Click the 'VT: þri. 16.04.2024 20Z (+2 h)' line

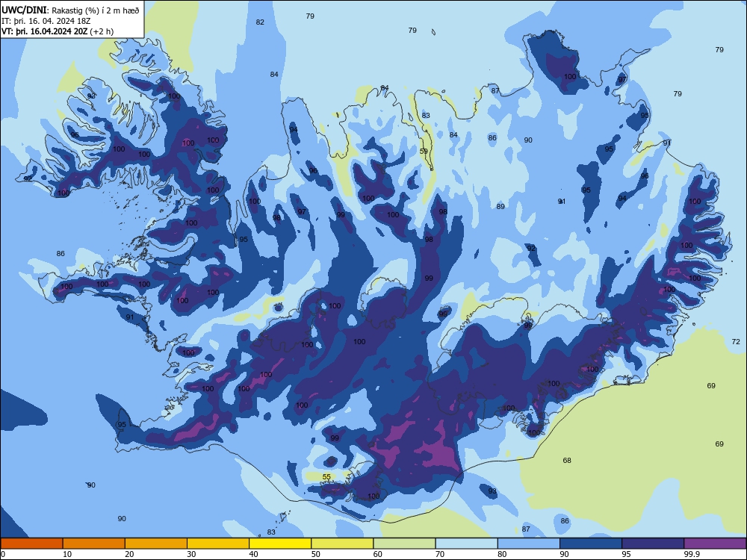(x=58, y=31)
